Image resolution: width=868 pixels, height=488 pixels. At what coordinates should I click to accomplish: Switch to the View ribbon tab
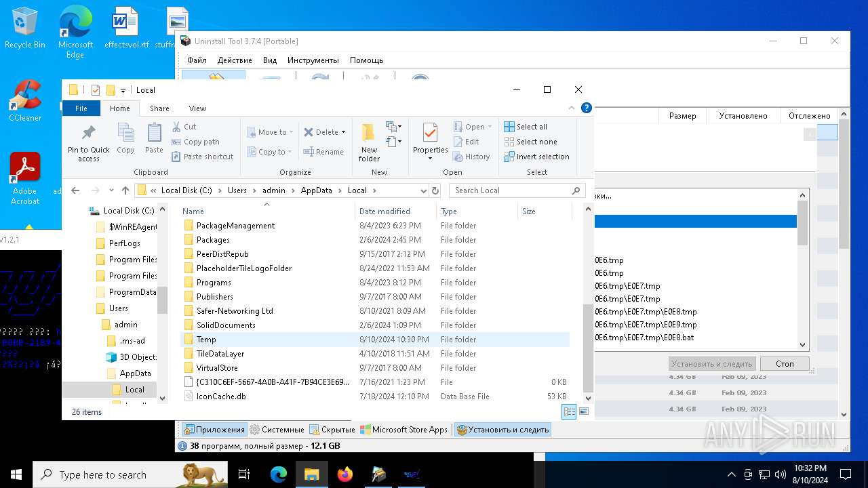pos(197,108)
